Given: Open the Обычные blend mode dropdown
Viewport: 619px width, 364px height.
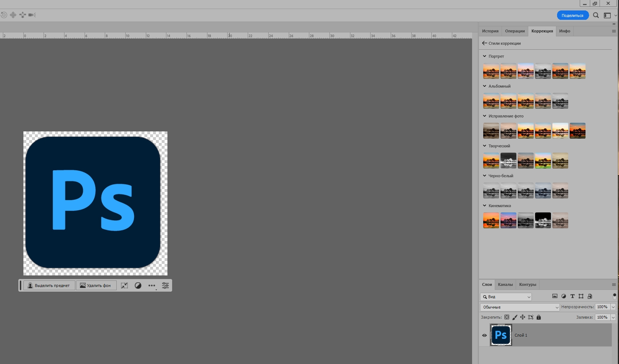Looking at the screenshot, I should pyautogui.click(x=520, y=307).
